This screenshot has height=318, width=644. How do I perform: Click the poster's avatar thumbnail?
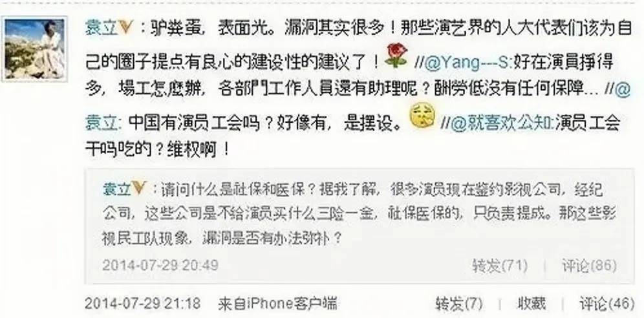(34, 48)
